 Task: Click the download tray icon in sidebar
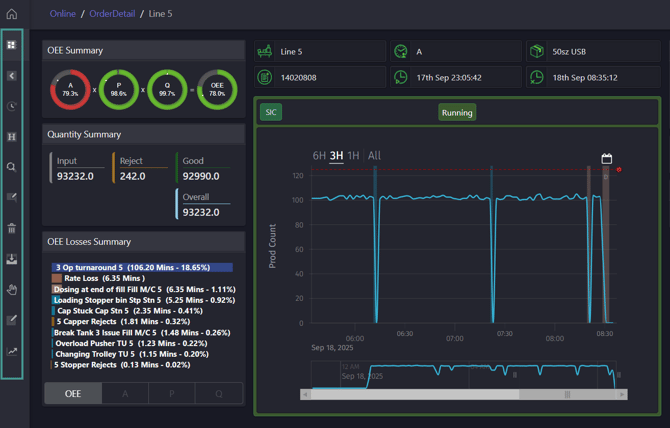click(12, 259)
